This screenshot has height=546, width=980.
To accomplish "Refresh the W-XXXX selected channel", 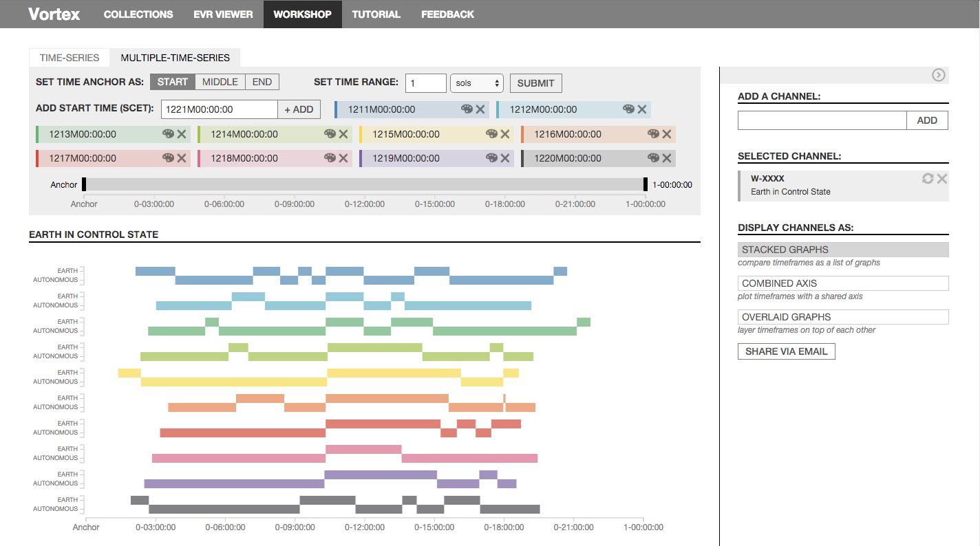I will coord(928,179).
